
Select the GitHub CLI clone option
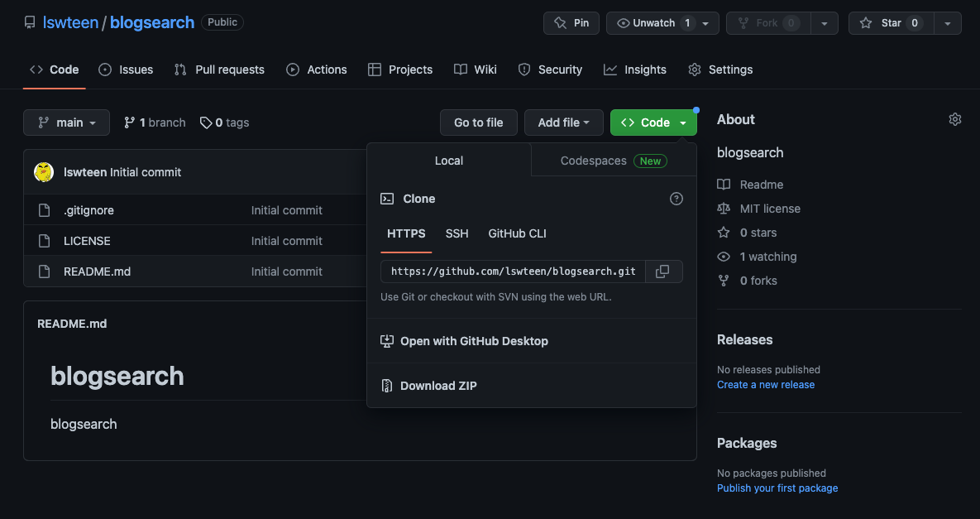pyautogui.click(x=517, y=233)
